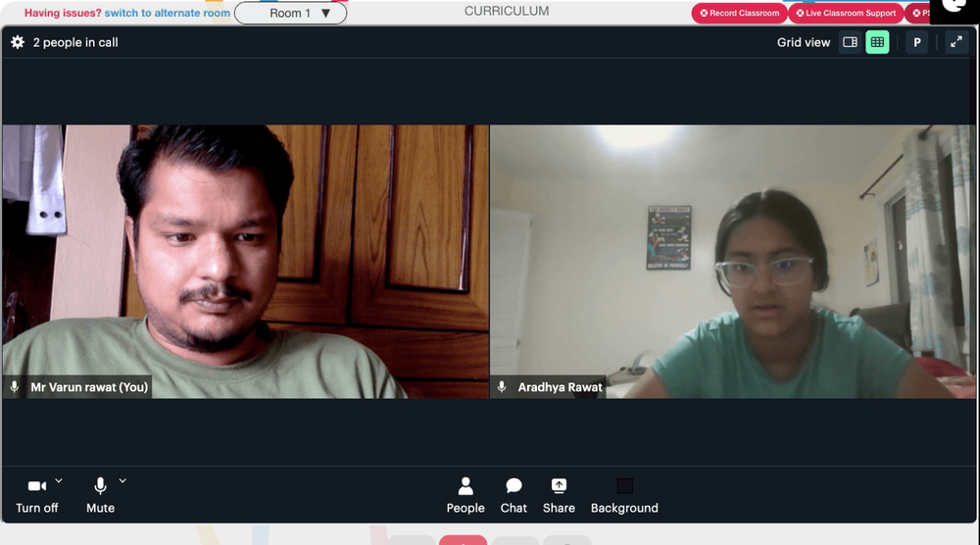Click switch to alternate room link
Image resolution: width=980 pixels, height=545 pixels.
[x=168, y=13]
